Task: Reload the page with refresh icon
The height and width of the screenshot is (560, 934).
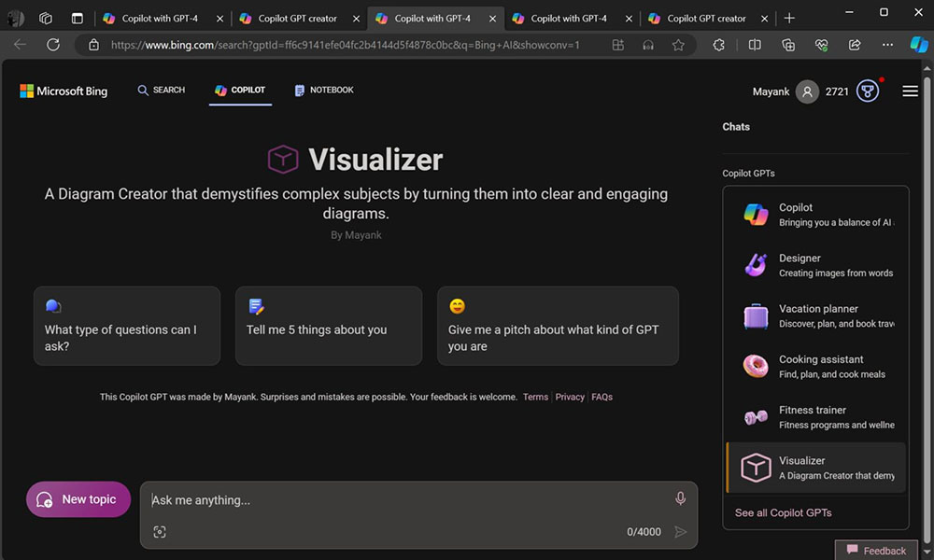Action: click(x=53, y=45)
